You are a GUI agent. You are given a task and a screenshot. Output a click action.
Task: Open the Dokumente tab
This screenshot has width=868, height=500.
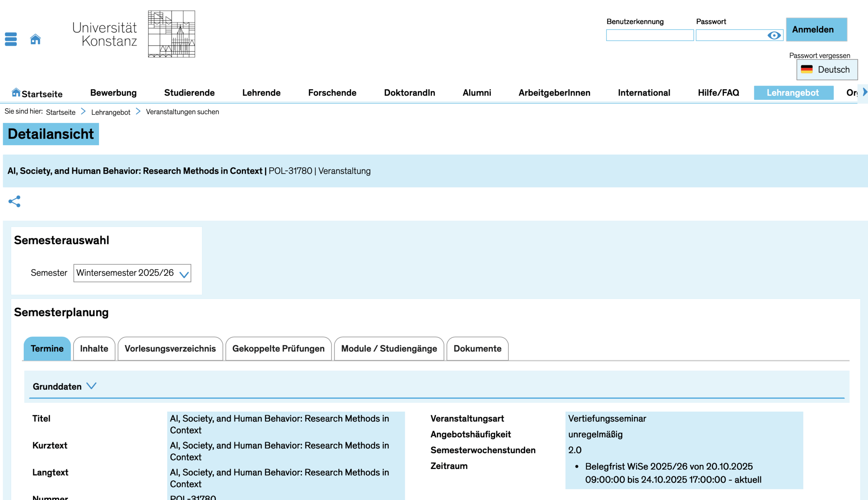coord(477,349)
